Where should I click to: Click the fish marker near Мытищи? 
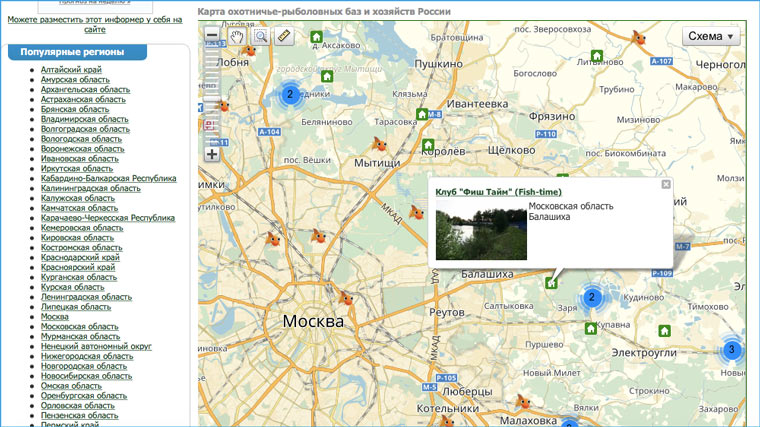379,144
